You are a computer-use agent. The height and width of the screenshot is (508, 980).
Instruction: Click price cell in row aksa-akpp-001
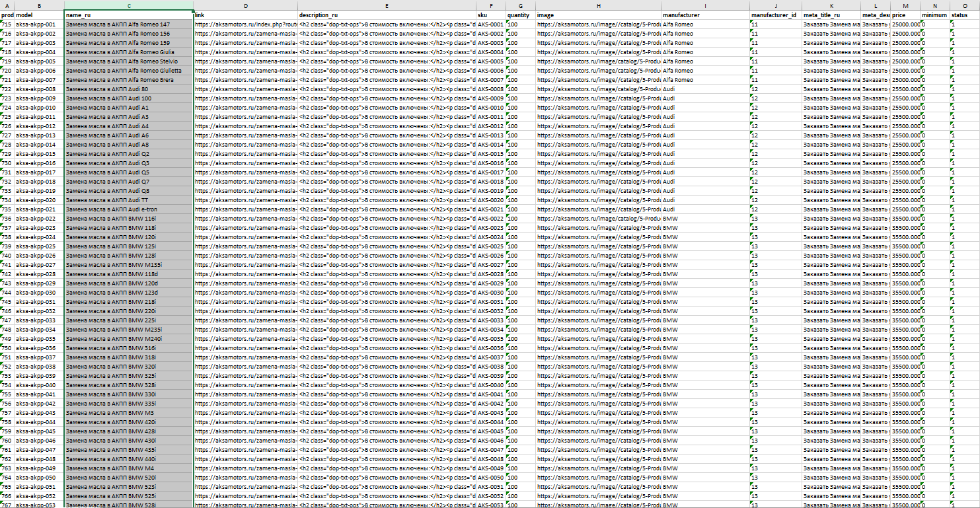pyautogui.click(x=905, y=24)
